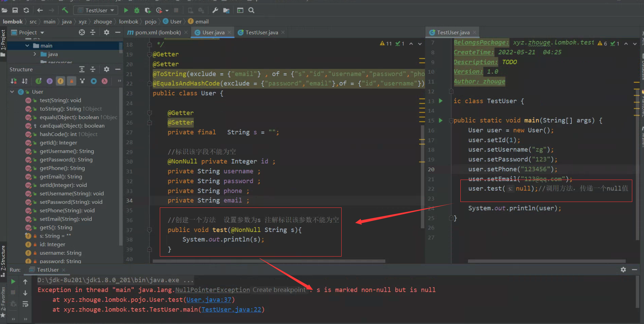Viewport: 644px width, 324px height.
Task: Open the User.java:37 stack trace link
Action: pyautogui.click(x=209, y=300)
